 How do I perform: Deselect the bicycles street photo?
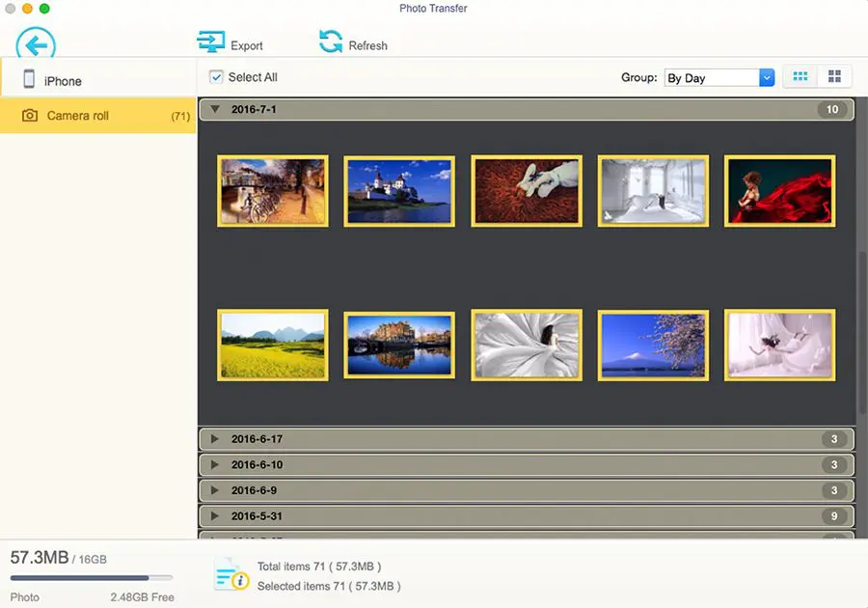273,191
